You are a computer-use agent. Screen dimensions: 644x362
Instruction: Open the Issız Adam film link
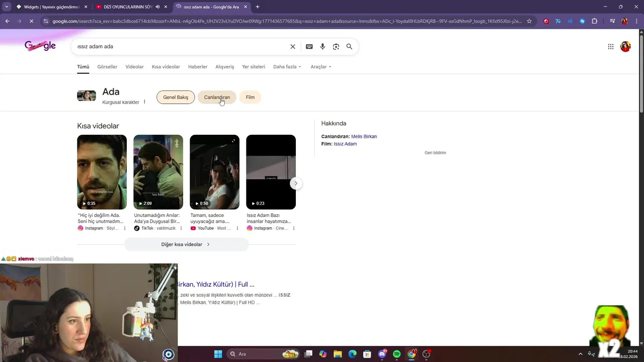(x=345, y=144)
